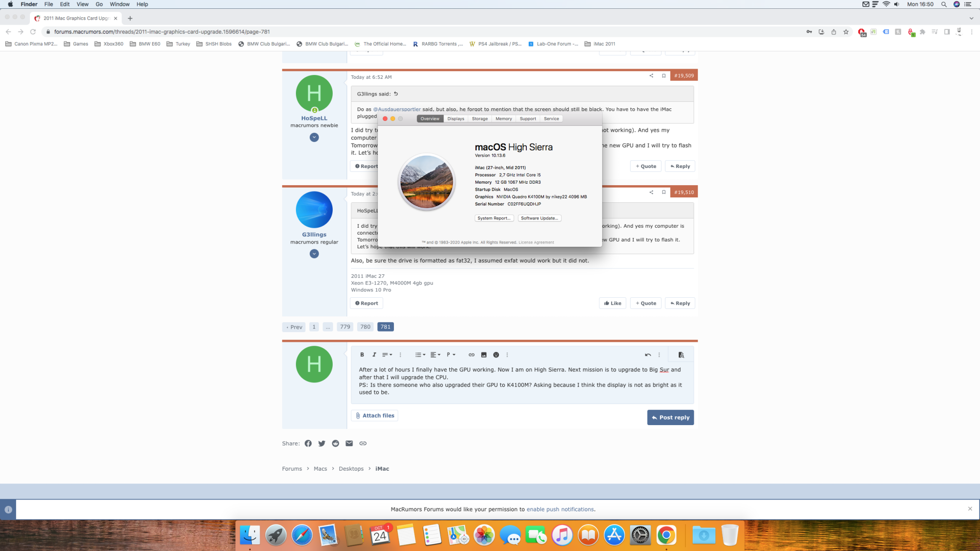Open the list formatting dropdown
The width and height of the screenshot is (980, 551).
420,355
